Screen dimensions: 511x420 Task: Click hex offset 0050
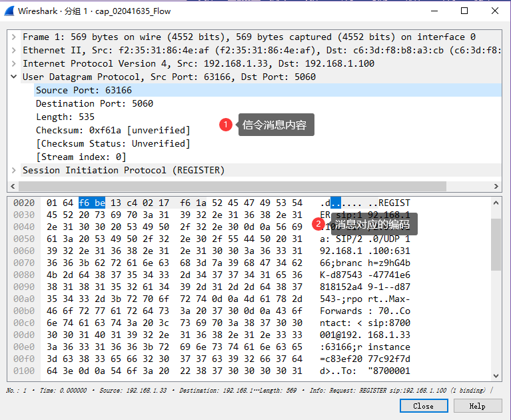pyautogui.click(x=24, y=239)
